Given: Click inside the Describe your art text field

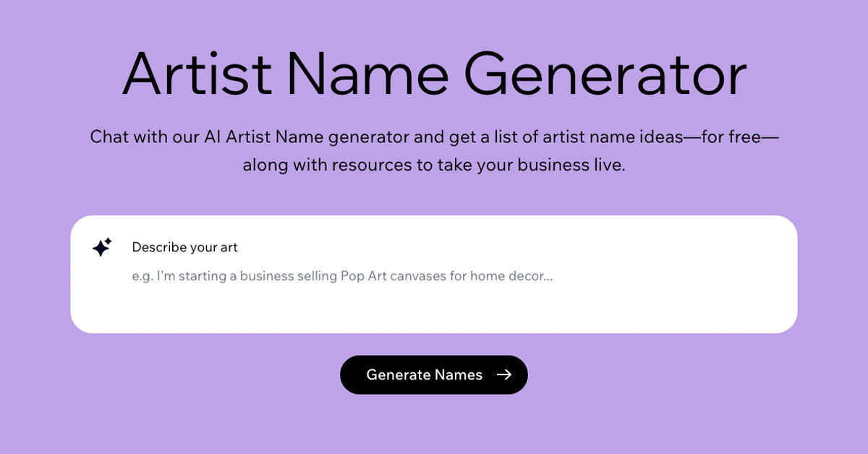Looking at the screenshot, I should pos(362,276).
